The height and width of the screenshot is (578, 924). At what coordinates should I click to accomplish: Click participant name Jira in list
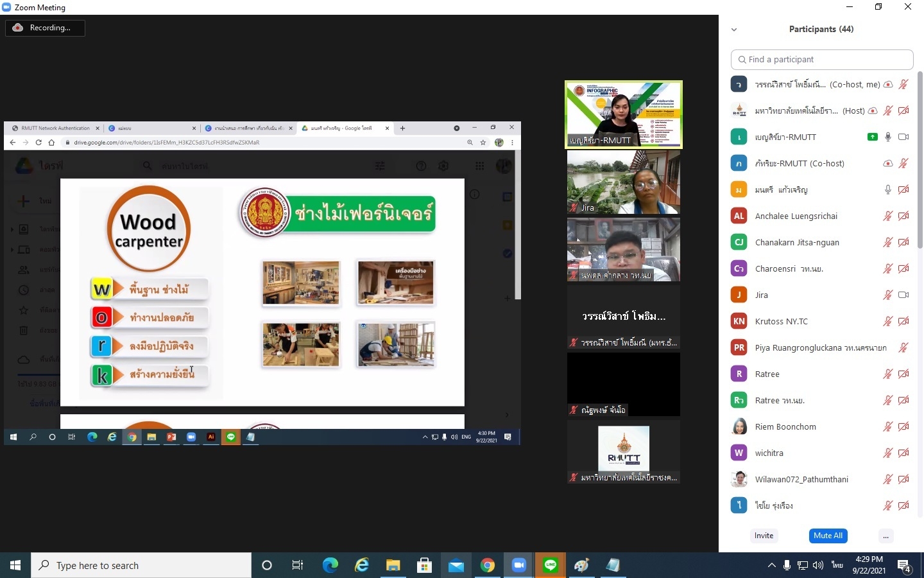(x=761, y=295)
